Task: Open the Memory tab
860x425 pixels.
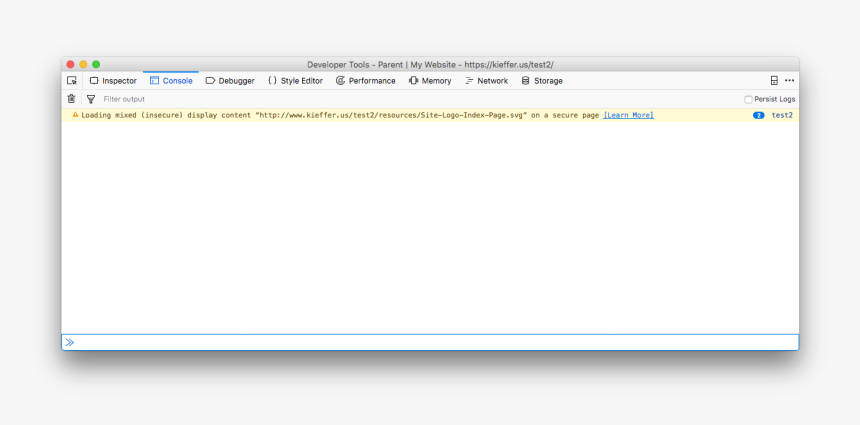Action: [x=430, y=81]
